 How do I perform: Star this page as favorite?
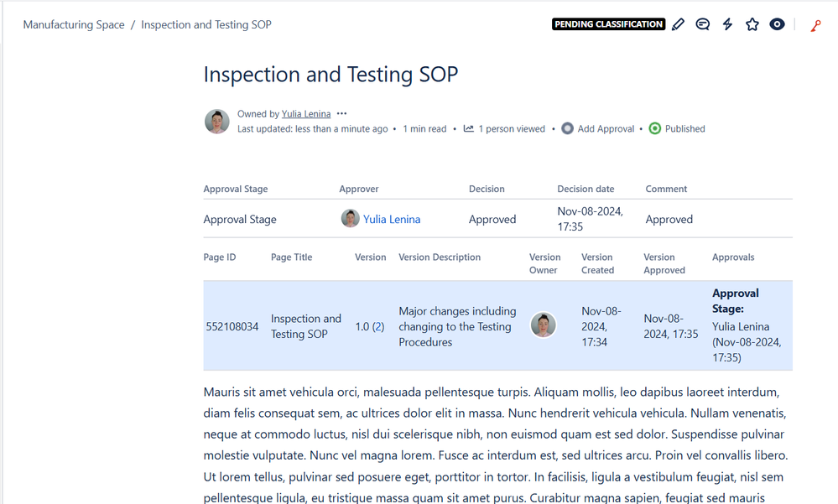point(752,24)
